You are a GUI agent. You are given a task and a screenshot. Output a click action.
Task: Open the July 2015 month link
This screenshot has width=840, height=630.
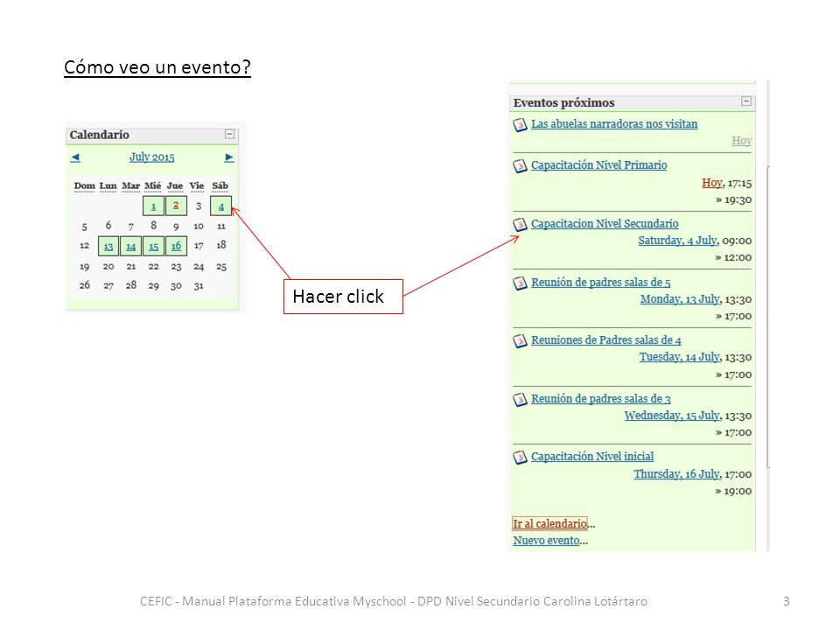[x=151, y=157]
